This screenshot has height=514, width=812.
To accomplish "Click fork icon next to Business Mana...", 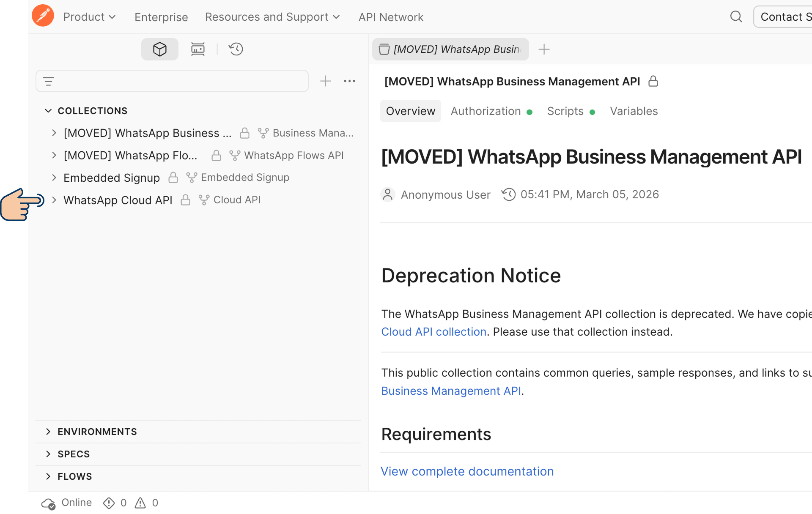I will click(263, 133).
